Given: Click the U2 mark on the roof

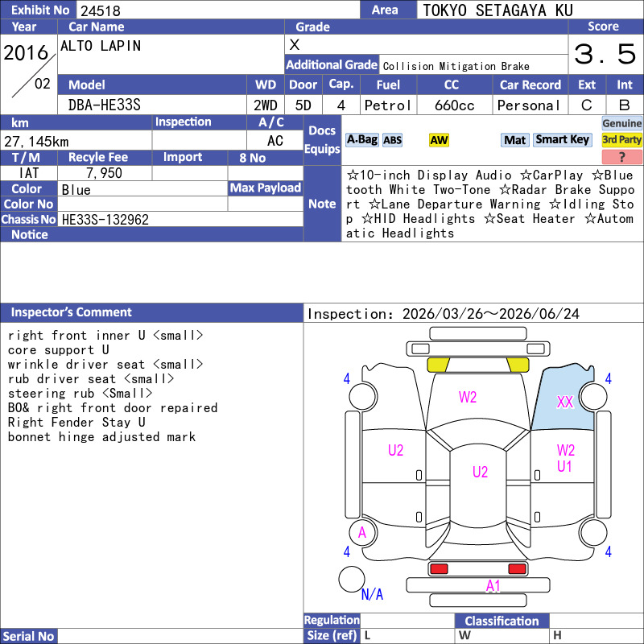Looking at the screenshot, I should (480, 472).
